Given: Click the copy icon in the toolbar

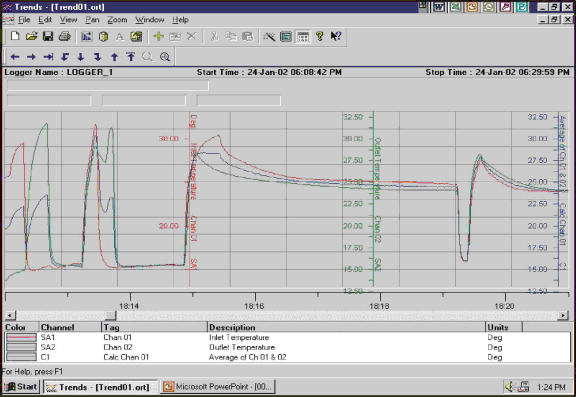Looking at the screenshot, I should pos(231,36).
